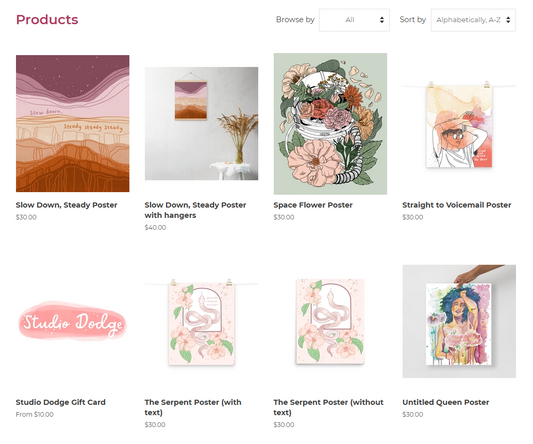Click the Space Flower Poster title link
The width and height of the screenshot is (533, 444).
click(313, 205)
